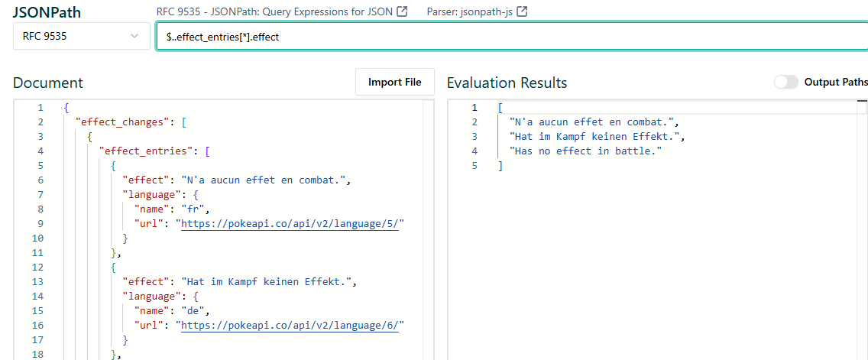The height and width of the screenshot is (360, 868).
Task: Click the opening bracket in Evaluation Results
Action: point(500,108)
